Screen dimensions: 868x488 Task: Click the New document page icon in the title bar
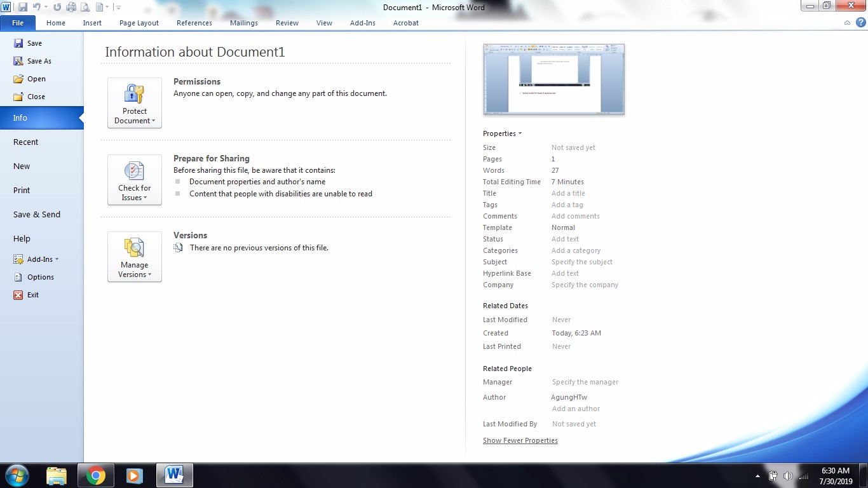tap(99, 7)
